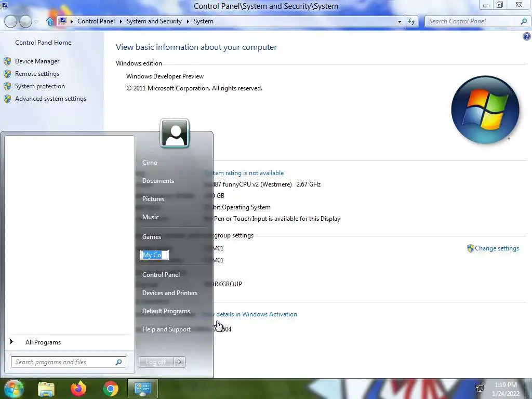Click the Back navigation button

click(10, 21)
